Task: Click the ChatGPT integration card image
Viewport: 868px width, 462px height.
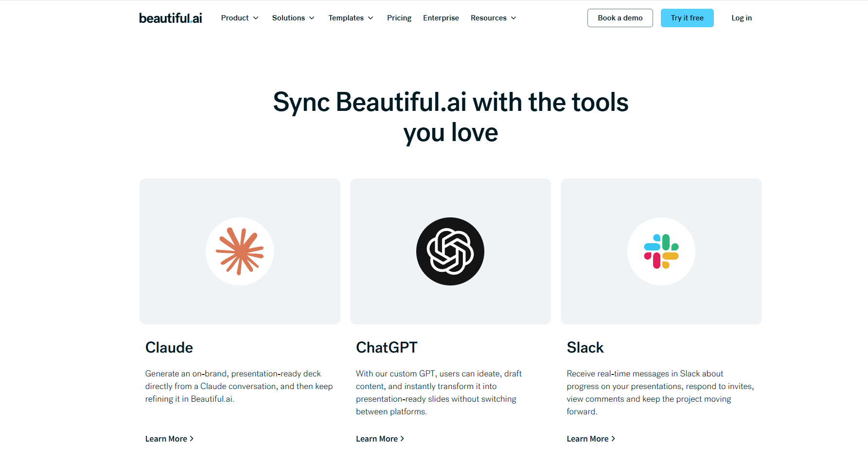Action: (x=450, y=251)
